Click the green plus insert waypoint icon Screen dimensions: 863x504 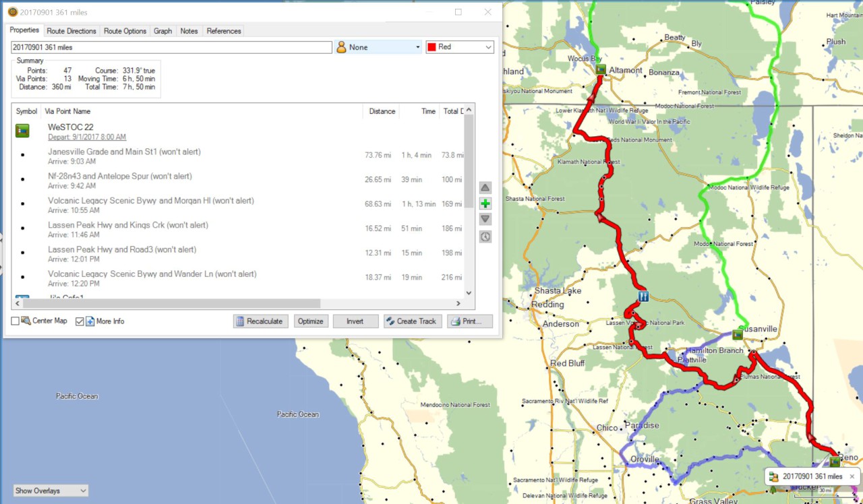click(485, 203)
